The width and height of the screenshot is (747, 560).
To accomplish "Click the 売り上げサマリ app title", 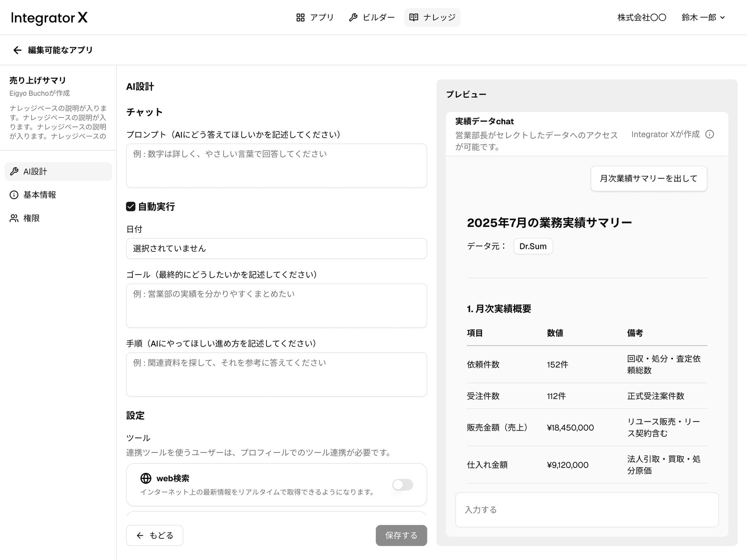I will pyautogui.click(x=38, y=80).
